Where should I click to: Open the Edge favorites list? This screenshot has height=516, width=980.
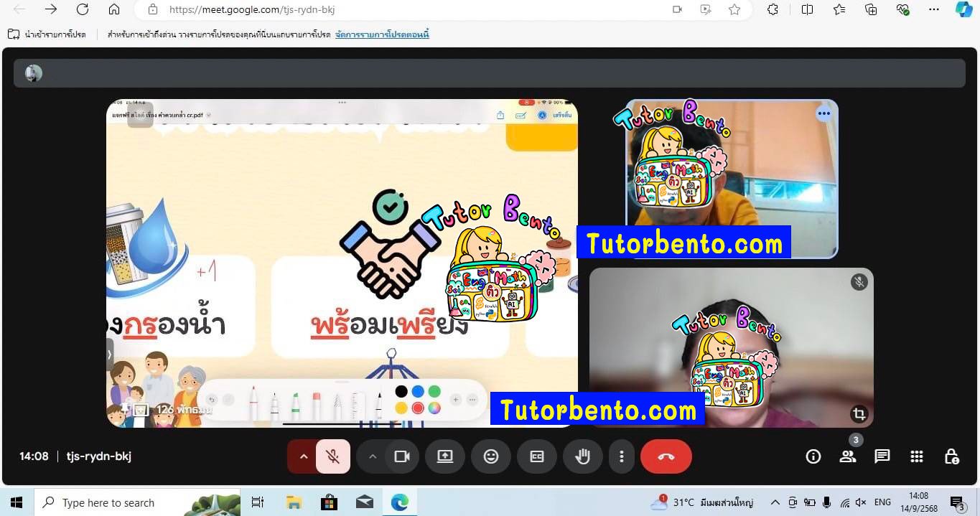pyautogui.click(x=839, y=9)
